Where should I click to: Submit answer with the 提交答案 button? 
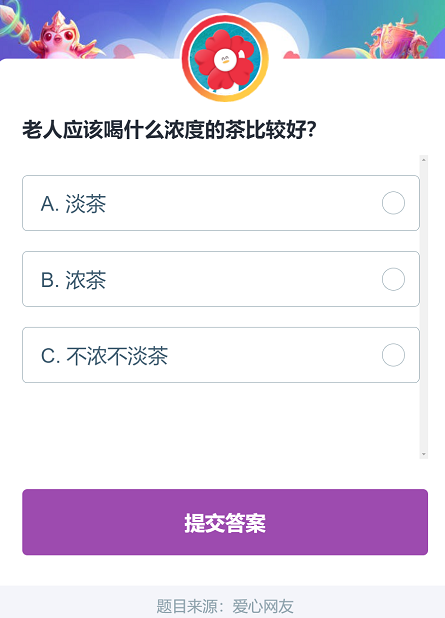(x=225, y=522)
